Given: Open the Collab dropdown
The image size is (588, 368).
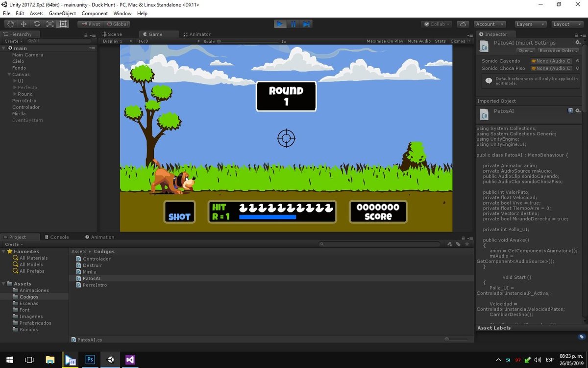Looking at the screenshot, I should (437, 24).
